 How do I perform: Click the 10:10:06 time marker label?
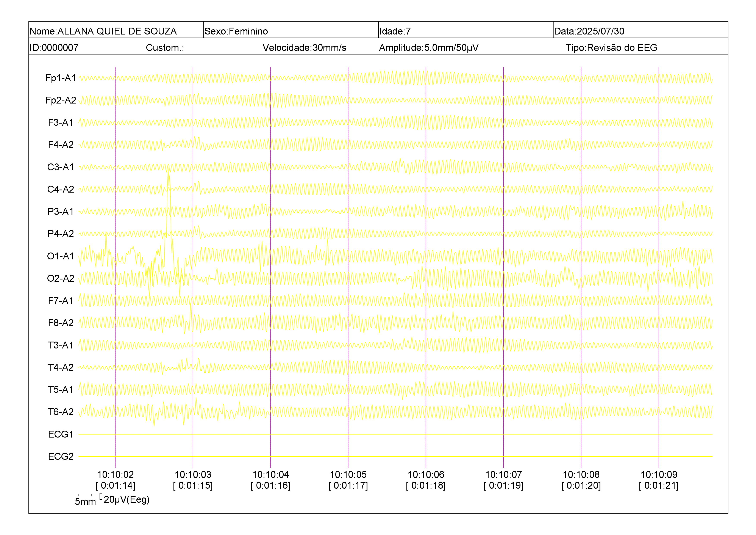426,474
